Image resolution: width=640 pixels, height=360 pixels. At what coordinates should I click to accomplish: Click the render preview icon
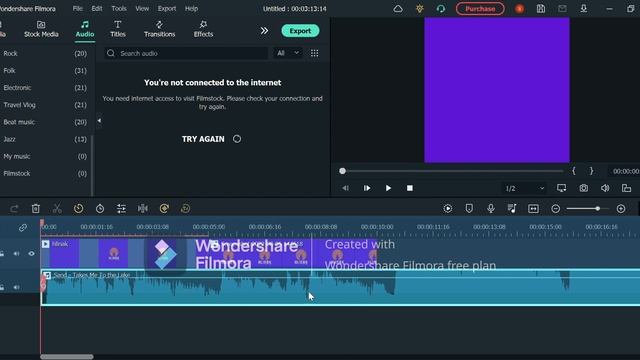pos(448,209)
